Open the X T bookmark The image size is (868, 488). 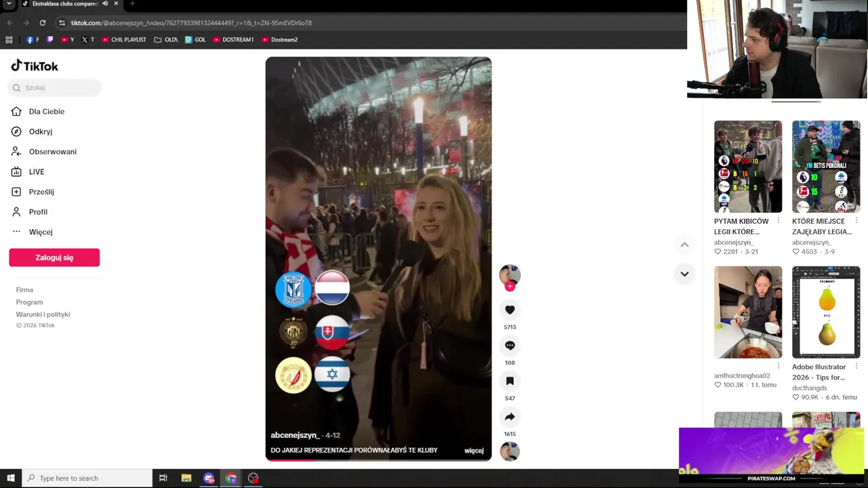pos(87,40)
